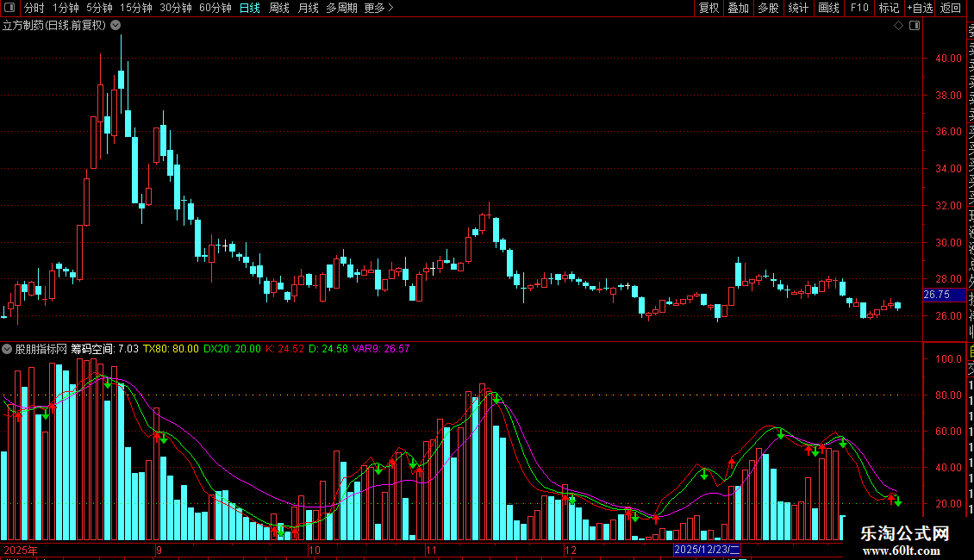Viewport: 974px width, 560px height.
Task: Click the 40.00 price axis label
Action: pos(948,59)
